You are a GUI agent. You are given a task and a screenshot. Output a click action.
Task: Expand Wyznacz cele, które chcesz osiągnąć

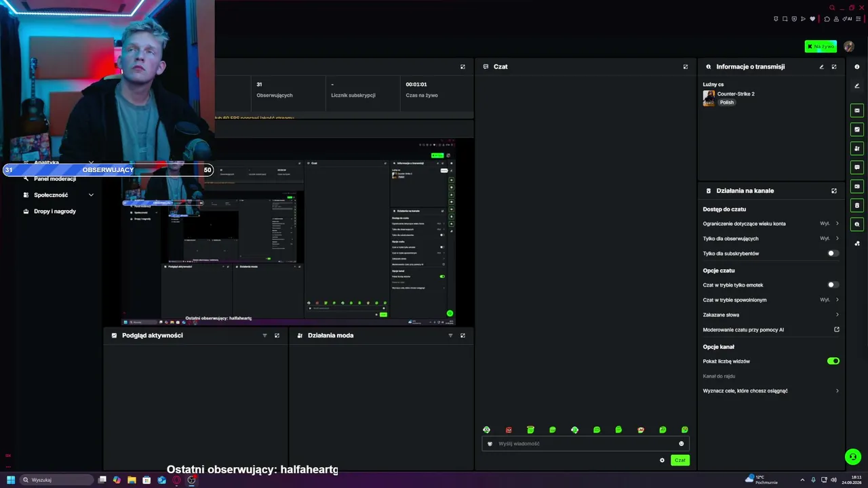coord(771,391)
